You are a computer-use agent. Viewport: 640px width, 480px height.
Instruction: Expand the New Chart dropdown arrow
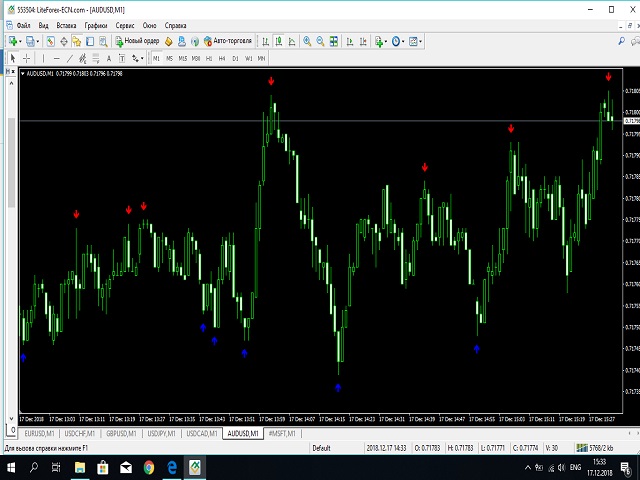coord(20,41)
